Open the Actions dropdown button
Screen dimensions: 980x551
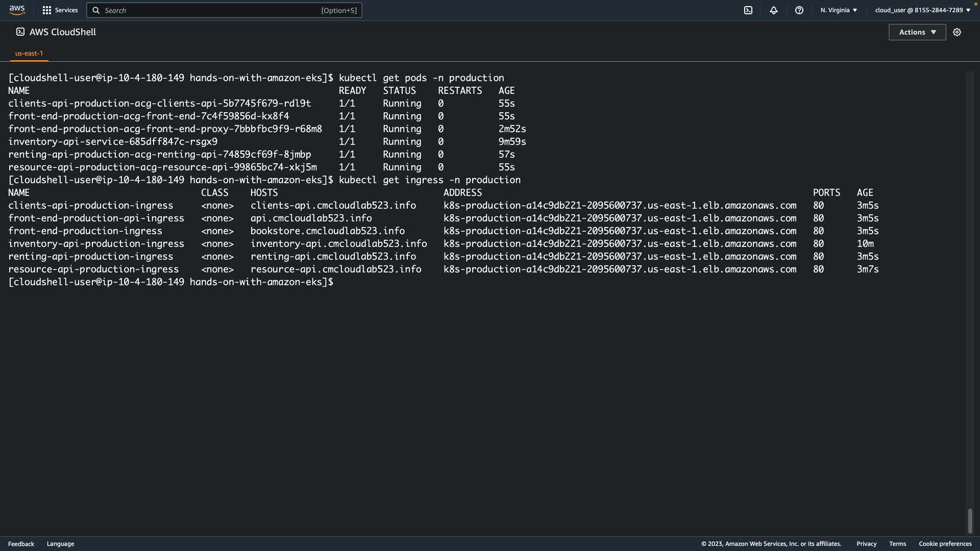pos(917,32)
